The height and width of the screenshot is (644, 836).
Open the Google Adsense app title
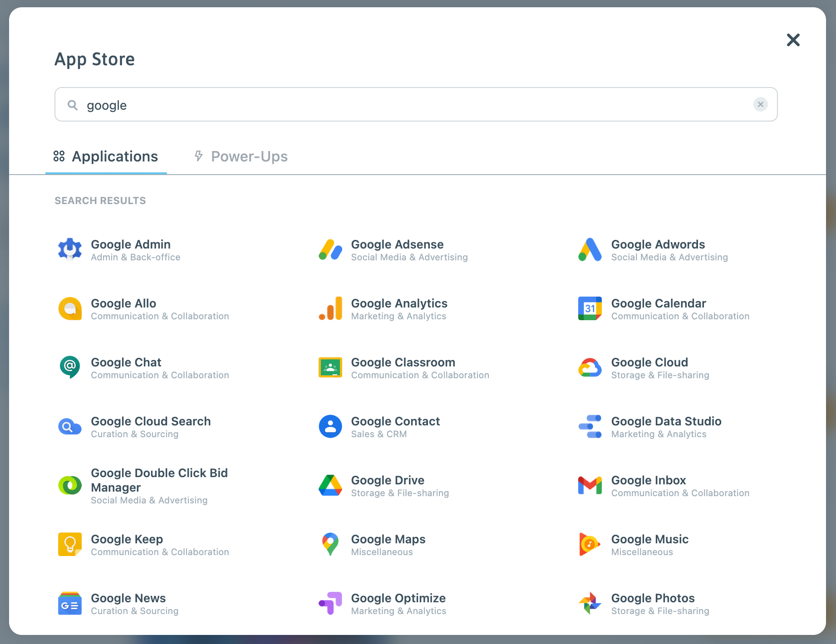click(397, 244)
